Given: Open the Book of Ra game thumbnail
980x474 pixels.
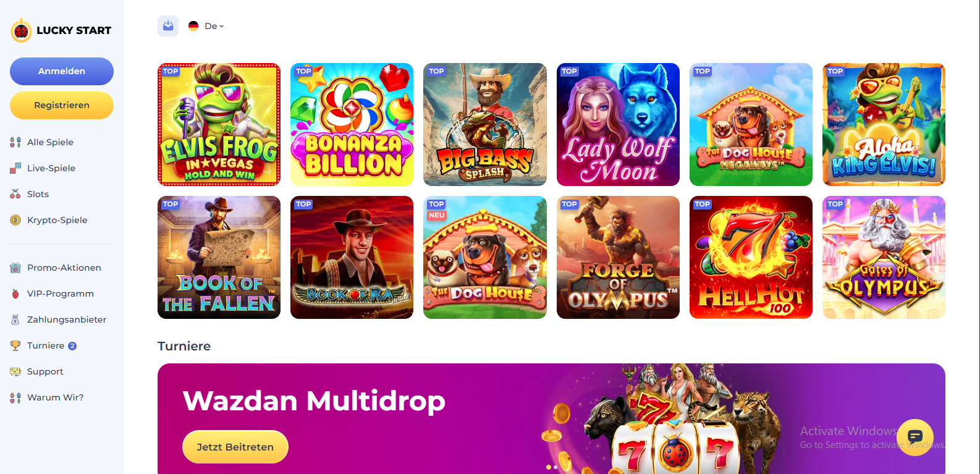Looking at the screenshot, I should [352, 257].
